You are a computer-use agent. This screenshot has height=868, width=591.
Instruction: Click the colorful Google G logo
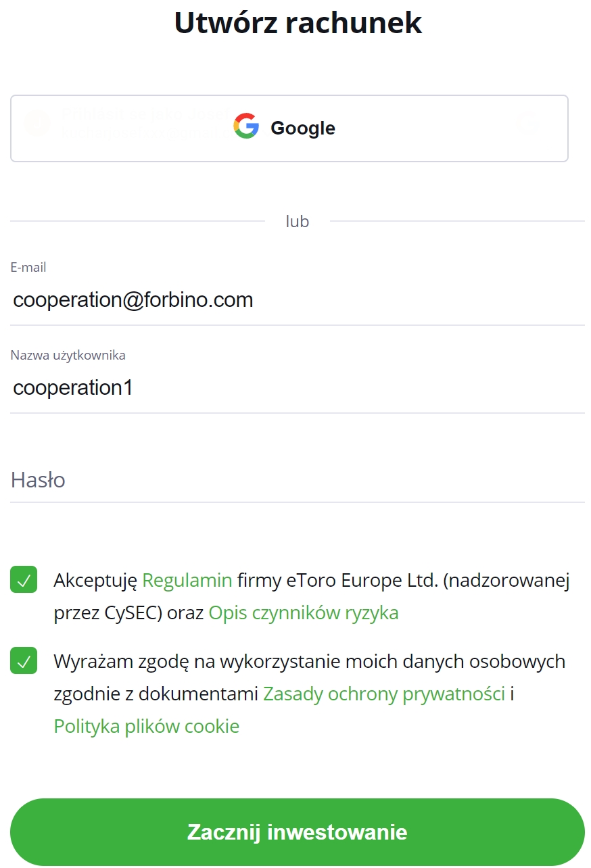click(246, 126)
